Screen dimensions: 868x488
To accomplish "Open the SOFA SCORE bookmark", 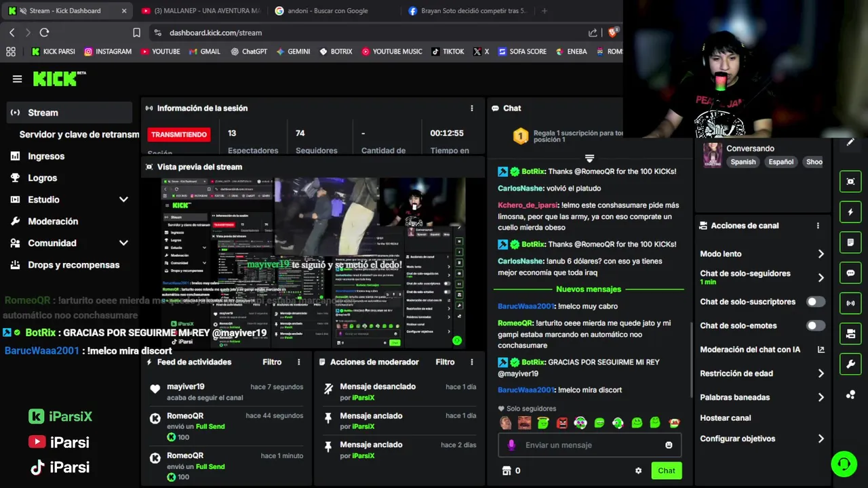I will [521, 52].
